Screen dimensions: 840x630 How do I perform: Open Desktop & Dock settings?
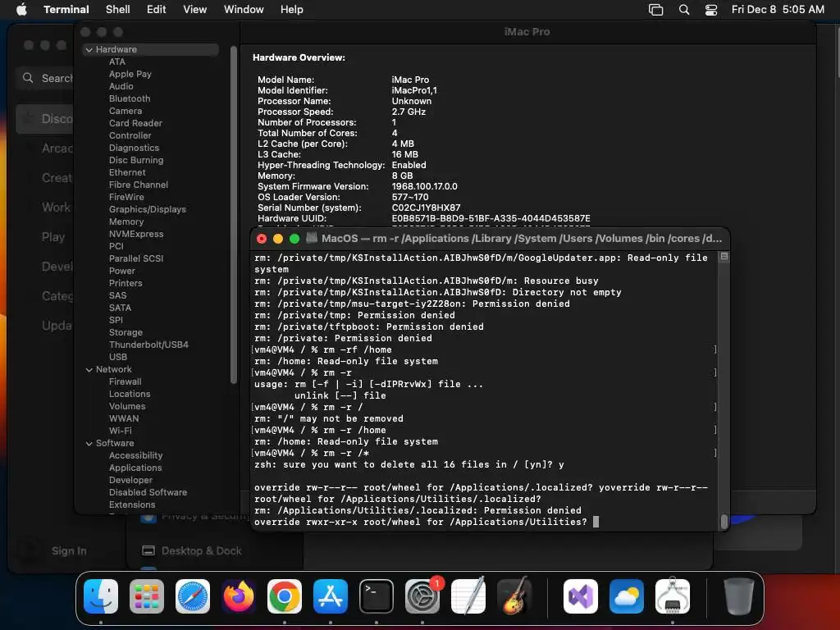click(202, 550)
